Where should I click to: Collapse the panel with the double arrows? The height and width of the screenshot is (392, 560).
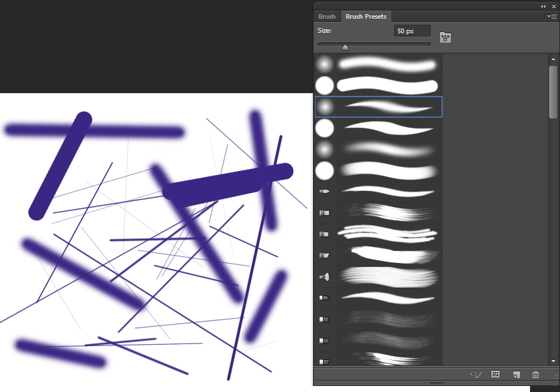click(x=543, y=6)
